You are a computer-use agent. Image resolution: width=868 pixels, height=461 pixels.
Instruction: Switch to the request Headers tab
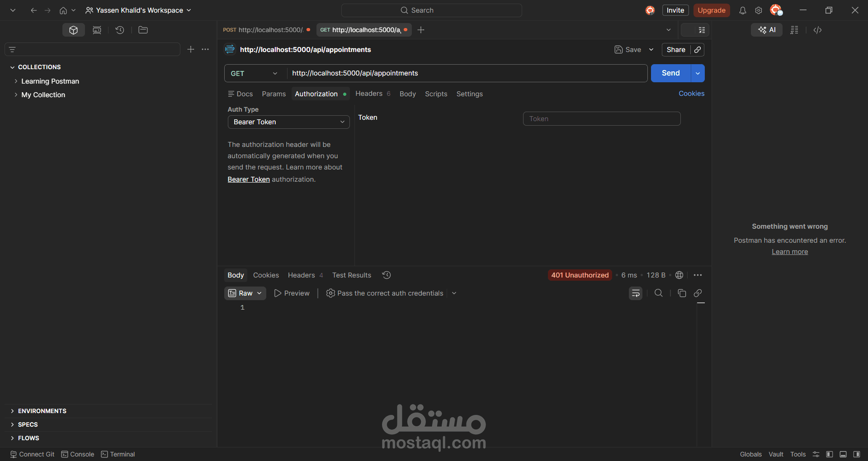click(373, 94)
